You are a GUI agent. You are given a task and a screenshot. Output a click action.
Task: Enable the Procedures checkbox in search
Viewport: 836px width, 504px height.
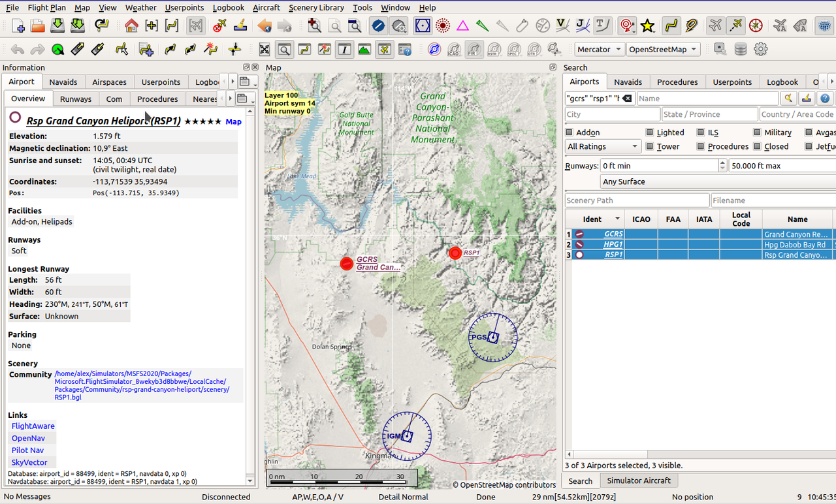[x=701, y=147]
